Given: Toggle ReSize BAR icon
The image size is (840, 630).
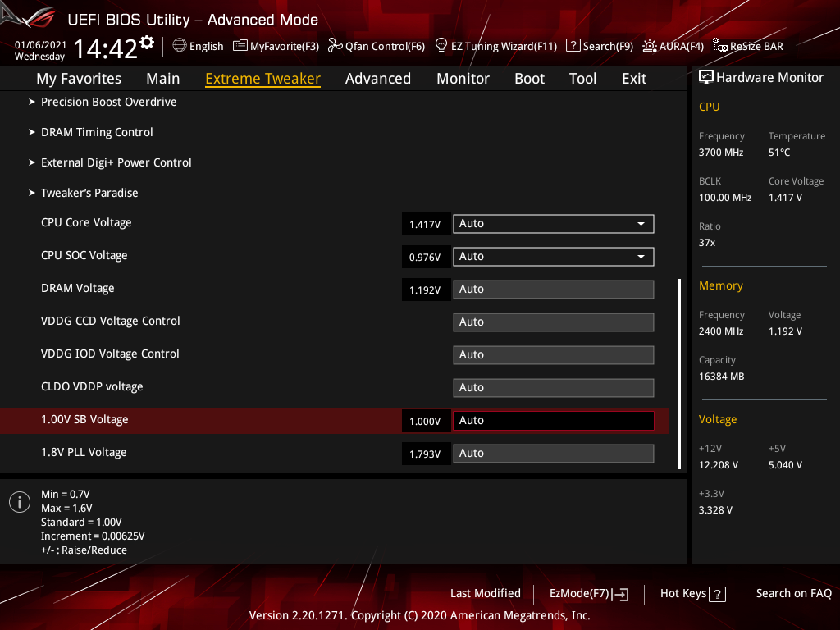Looking at the screenshot, I should pos(720,46).
